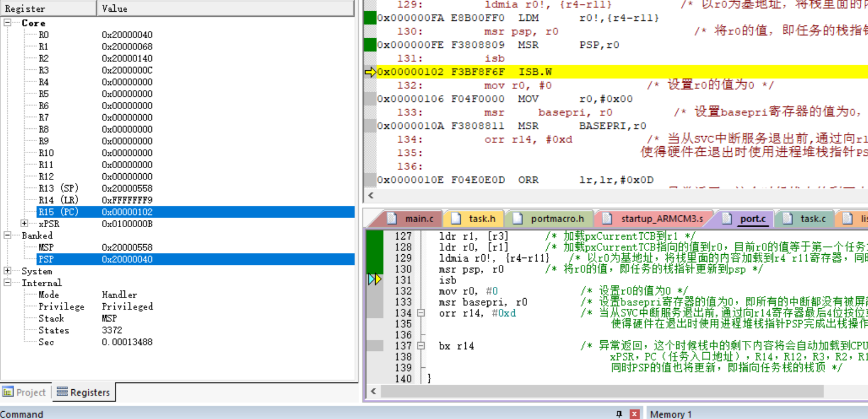The image size is (868, 419).
Task: Select the R0 register row
Action: pyautogui.click(x=178, y=35)
